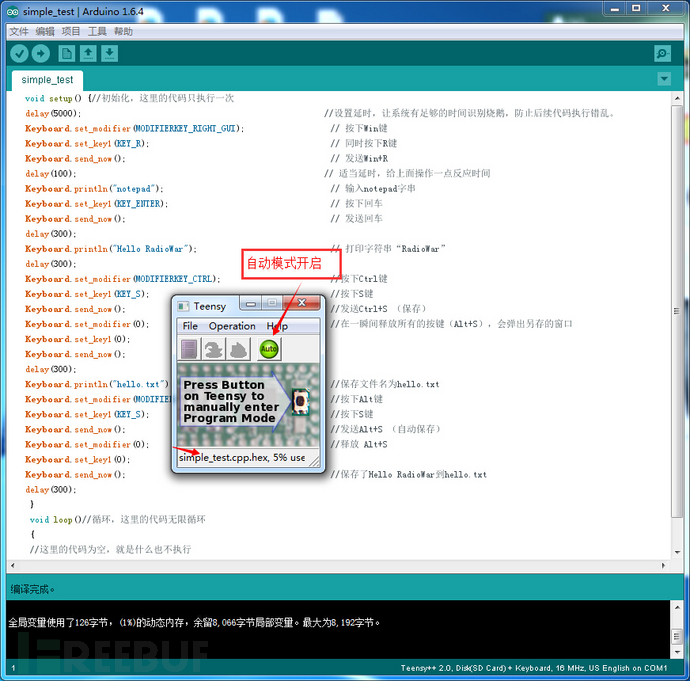Click the 编译完成 status message
690x681 pixels.
point(32,589)
